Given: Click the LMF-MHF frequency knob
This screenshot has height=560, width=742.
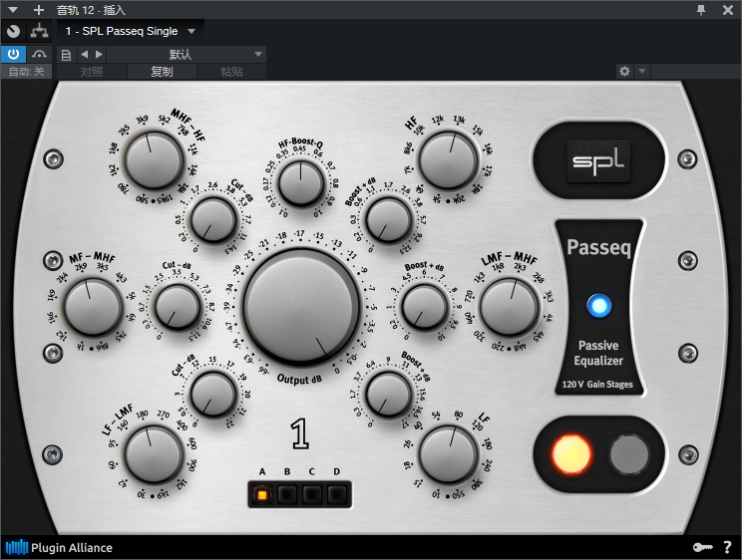Looking at the screenshot, I should [510, 307].
